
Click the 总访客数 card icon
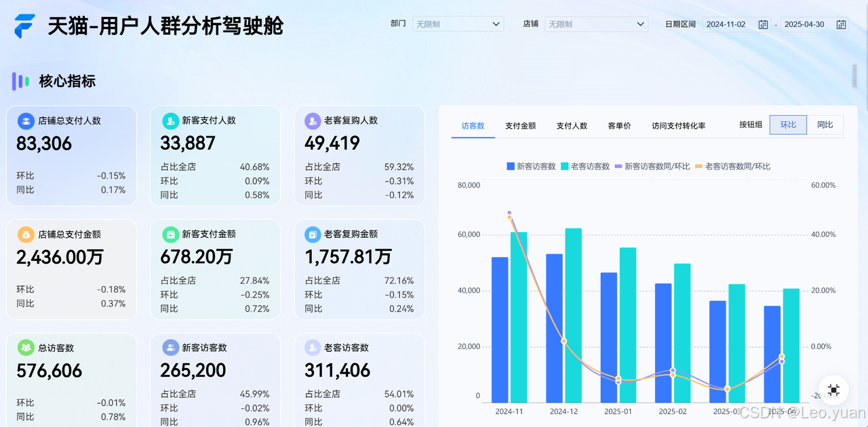tap(26, 348)
